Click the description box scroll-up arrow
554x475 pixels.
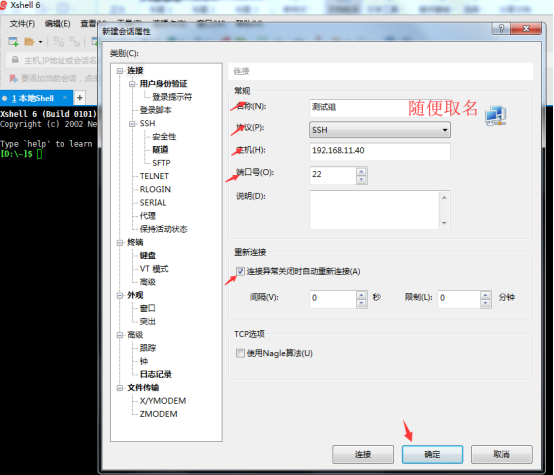point(444,197)
